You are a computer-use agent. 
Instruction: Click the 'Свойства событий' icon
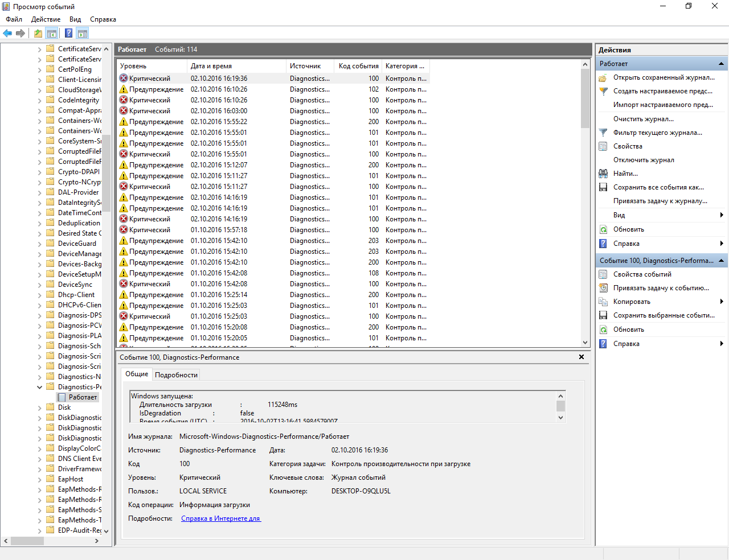[x=603, y=274]
